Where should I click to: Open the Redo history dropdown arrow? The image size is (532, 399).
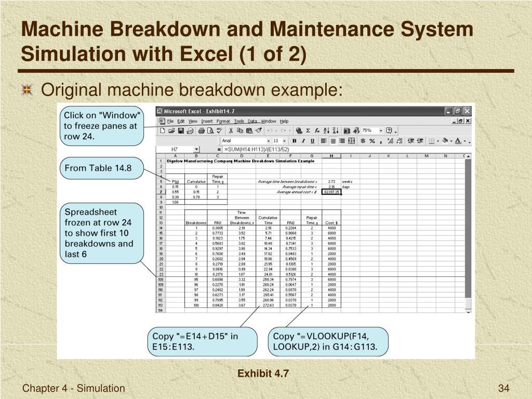[x=290, y=130]
